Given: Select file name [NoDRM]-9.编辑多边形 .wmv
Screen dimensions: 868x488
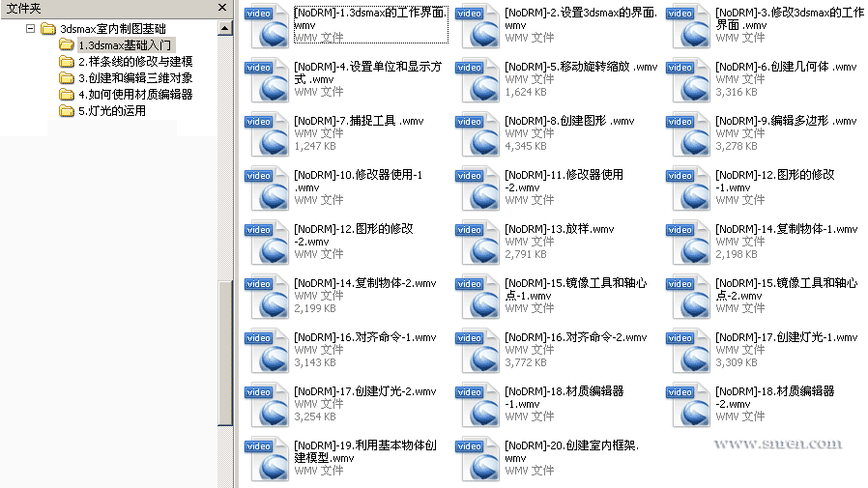Looking at the screenshot, I should click(x=786, y=121).
